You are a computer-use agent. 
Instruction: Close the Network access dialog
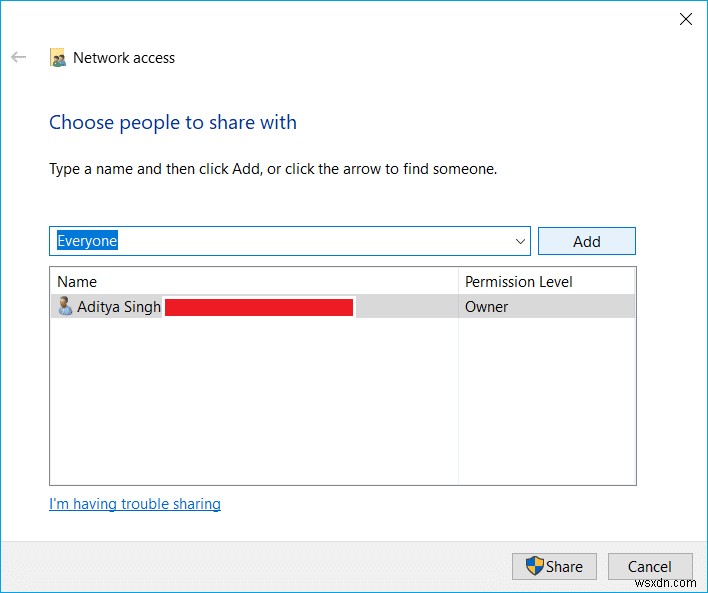685,19
